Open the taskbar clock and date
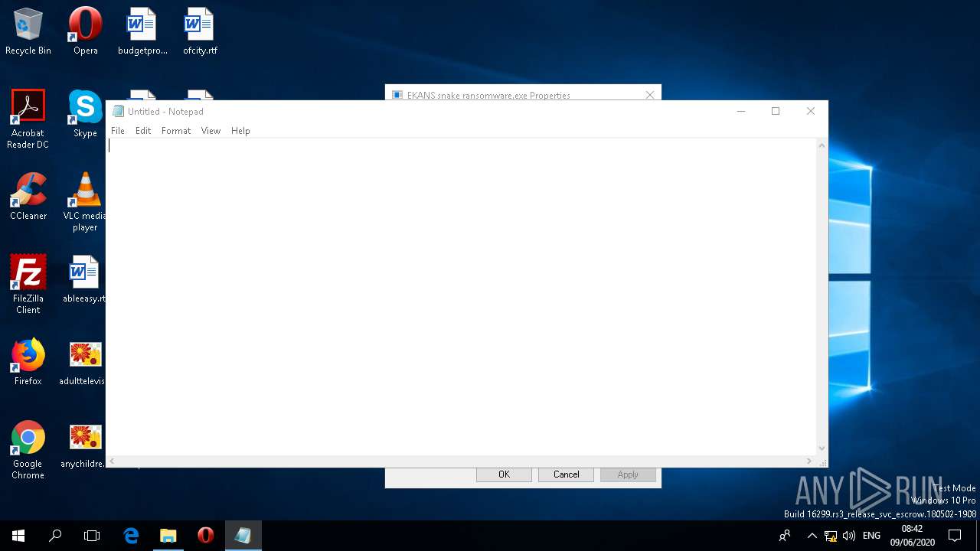 click(x=912, y=536)
